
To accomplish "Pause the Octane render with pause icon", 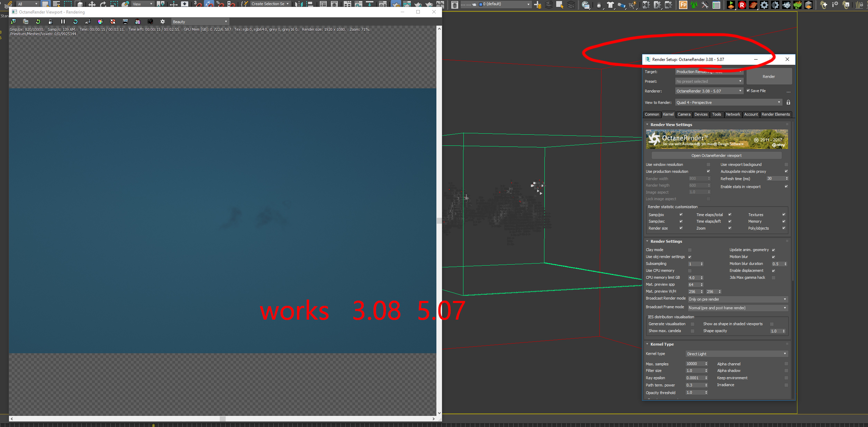I will click(63, 21).
